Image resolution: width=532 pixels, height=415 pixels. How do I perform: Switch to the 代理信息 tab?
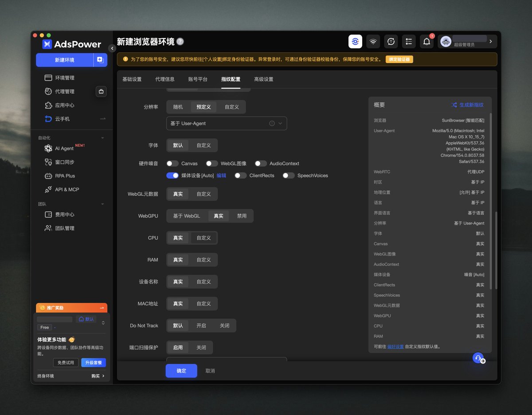[x=165, y=79]
